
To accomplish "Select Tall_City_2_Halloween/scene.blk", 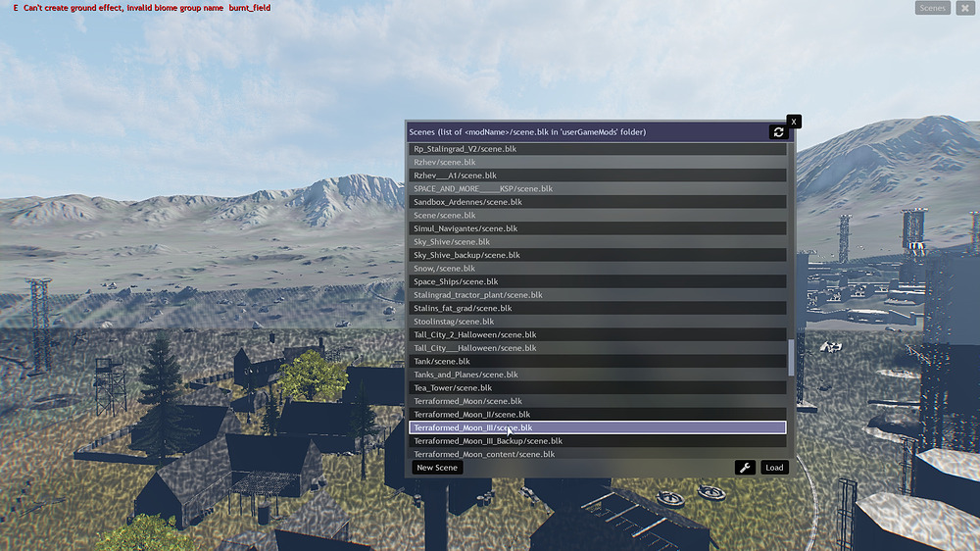I will point(597,334).
